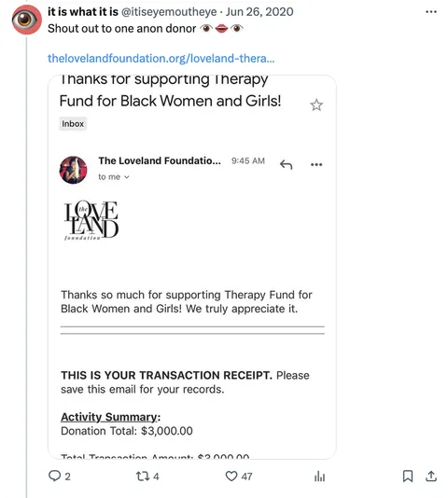448x498 pixels.
Task: Retweet this post
Action: (x=143, y=477)
